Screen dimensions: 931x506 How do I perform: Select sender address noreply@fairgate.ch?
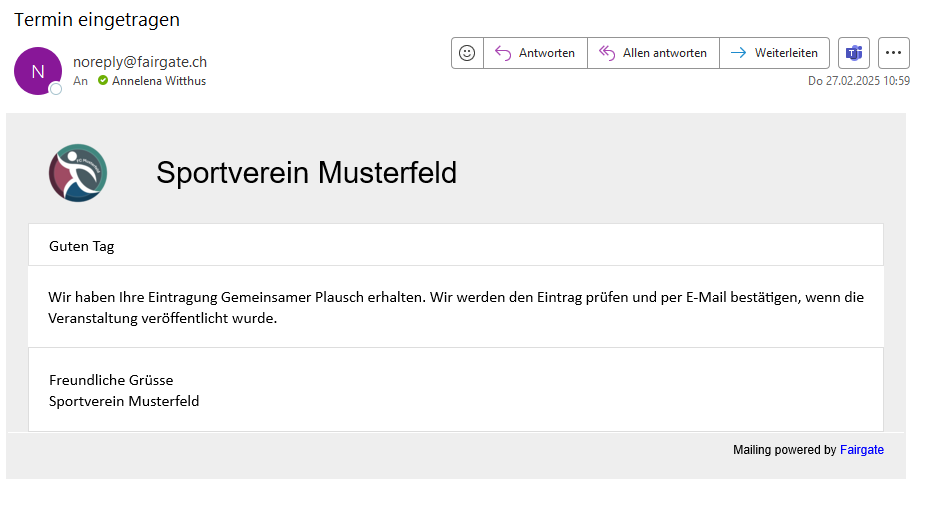(x=140, y=62)
